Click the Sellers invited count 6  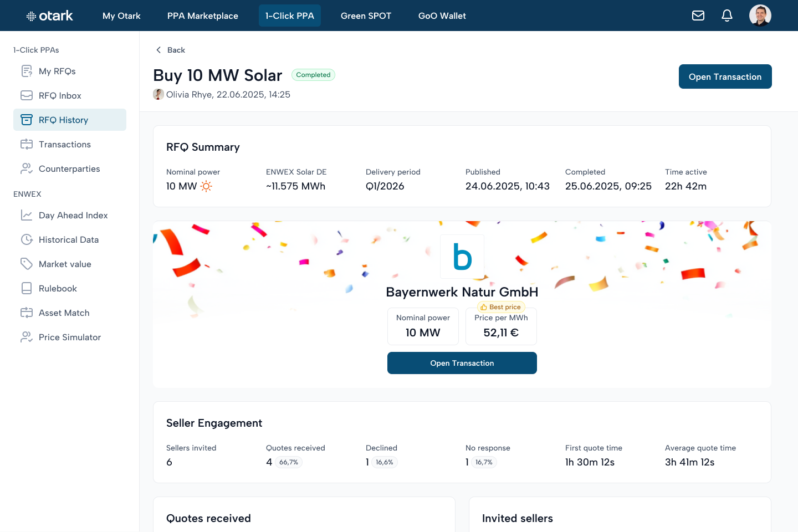coord(170,462)
